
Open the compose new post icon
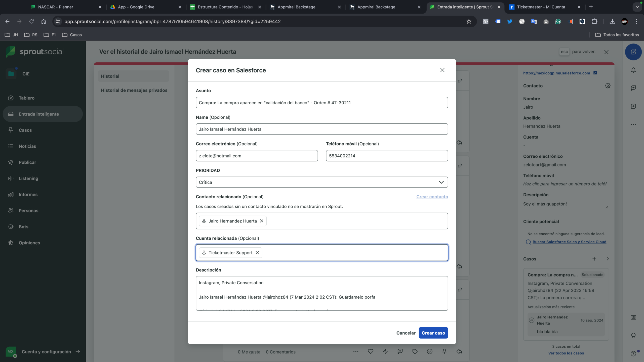click(x=633, y=52)
